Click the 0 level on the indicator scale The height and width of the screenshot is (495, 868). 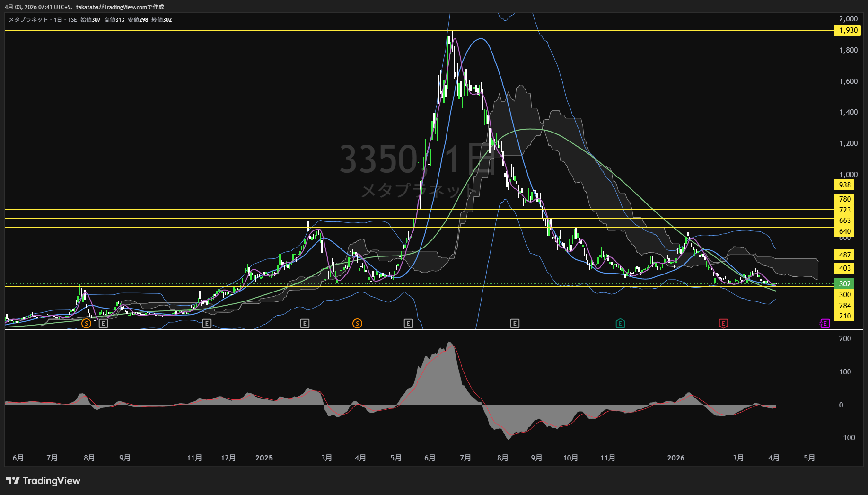coord(841,405)
